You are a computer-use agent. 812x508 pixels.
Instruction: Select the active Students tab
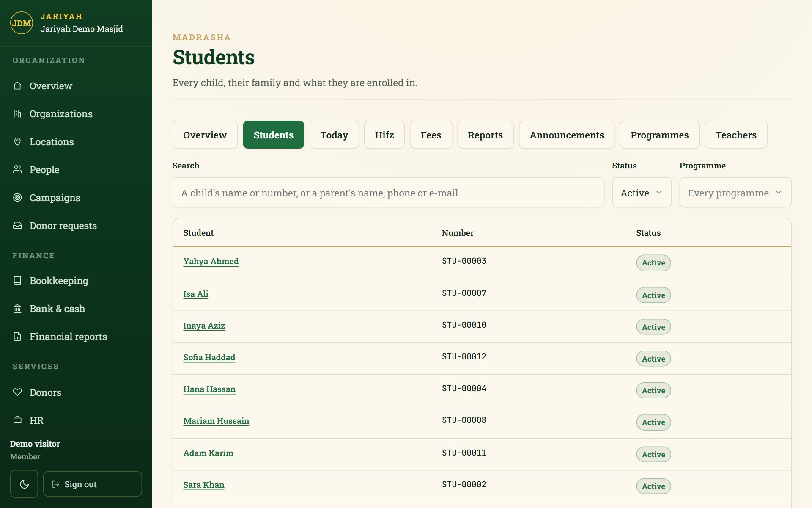point(274,135)
